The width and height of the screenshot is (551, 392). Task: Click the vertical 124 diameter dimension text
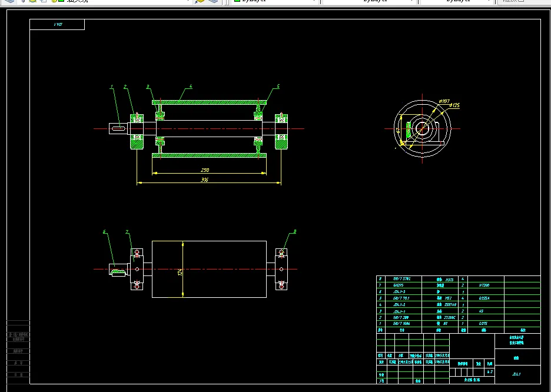click(180, 272)
